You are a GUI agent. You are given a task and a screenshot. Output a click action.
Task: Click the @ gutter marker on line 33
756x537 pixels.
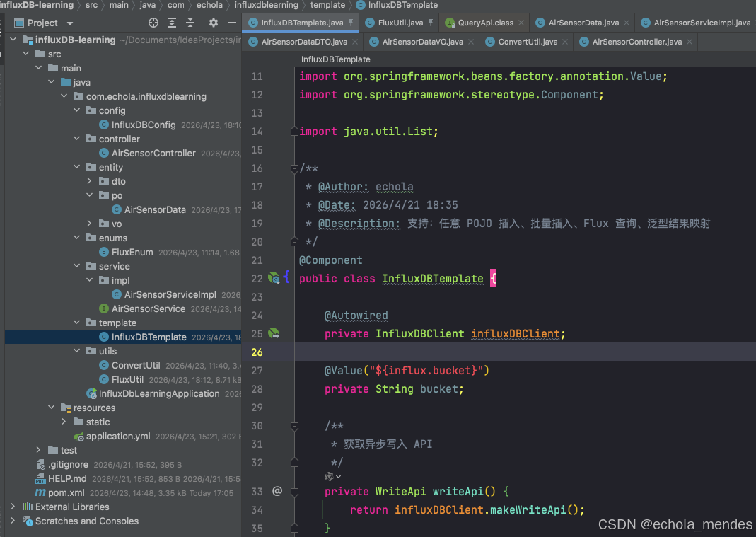(x=277, y=491)
